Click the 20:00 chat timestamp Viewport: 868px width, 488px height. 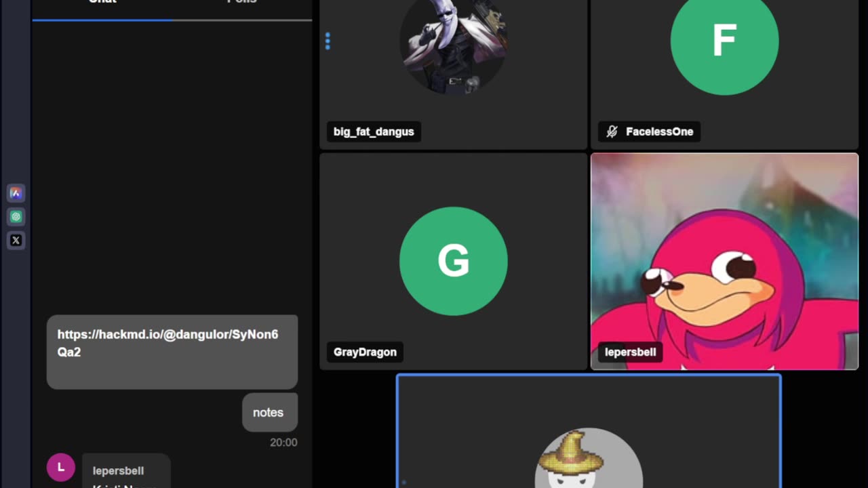point(283,443)
